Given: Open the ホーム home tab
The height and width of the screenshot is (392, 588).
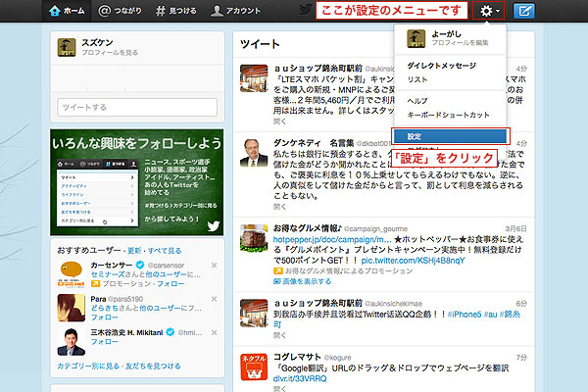Looking at the screenshot, I should [x=67, y=11].
